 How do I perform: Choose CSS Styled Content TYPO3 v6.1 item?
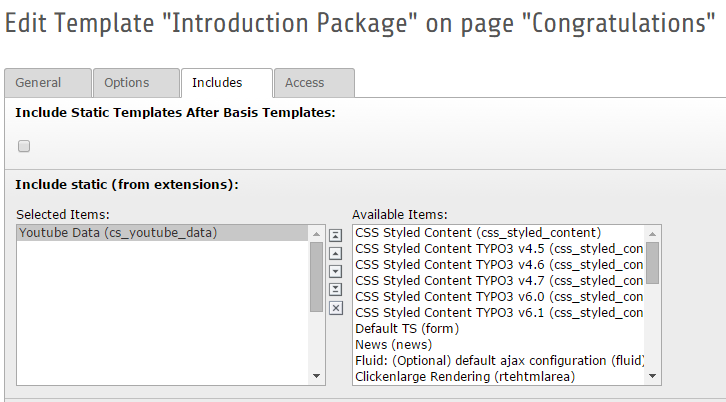pos(499,313)
